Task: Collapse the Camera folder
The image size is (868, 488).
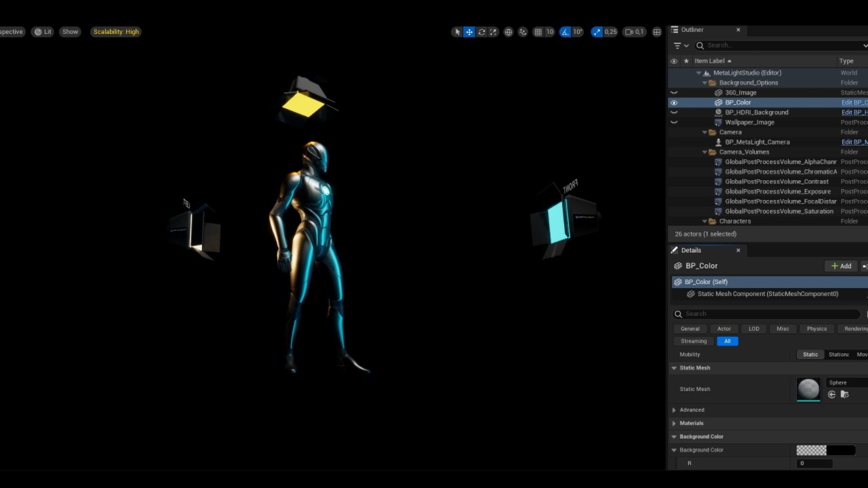Action: (x=705, y=132)
